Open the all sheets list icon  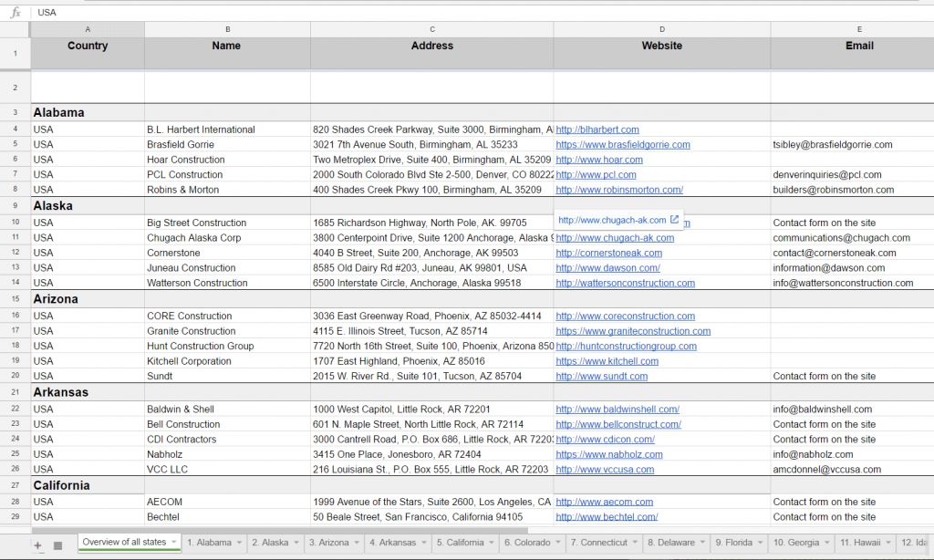tap(58, 545)
